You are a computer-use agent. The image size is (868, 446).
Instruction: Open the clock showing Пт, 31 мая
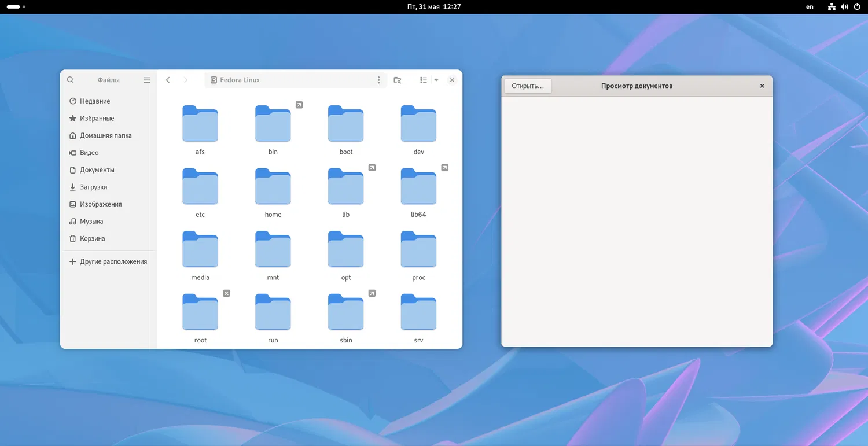click(433, 7)
